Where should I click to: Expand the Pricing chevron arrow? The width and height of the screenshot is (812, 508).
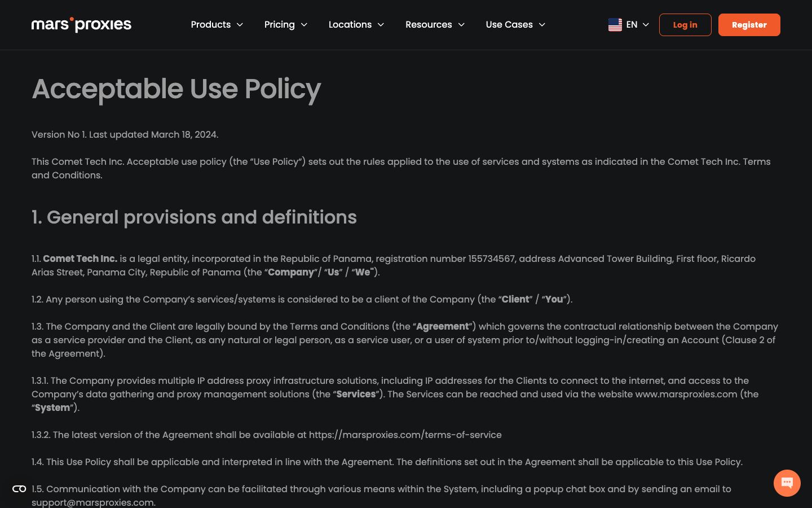click(304, 25)
